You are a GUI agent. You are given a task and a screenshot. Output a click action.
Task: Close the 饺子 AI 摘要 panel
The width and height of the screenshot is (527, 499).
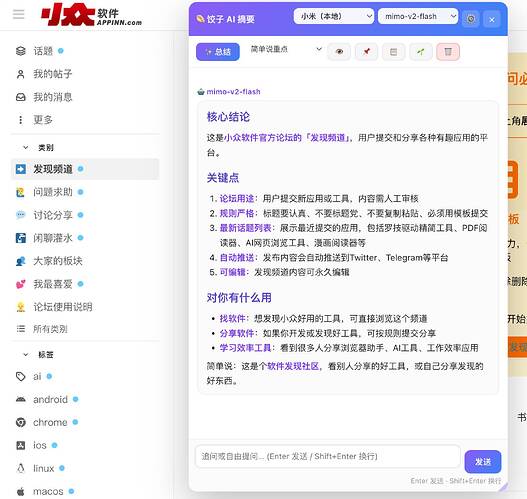492,19
